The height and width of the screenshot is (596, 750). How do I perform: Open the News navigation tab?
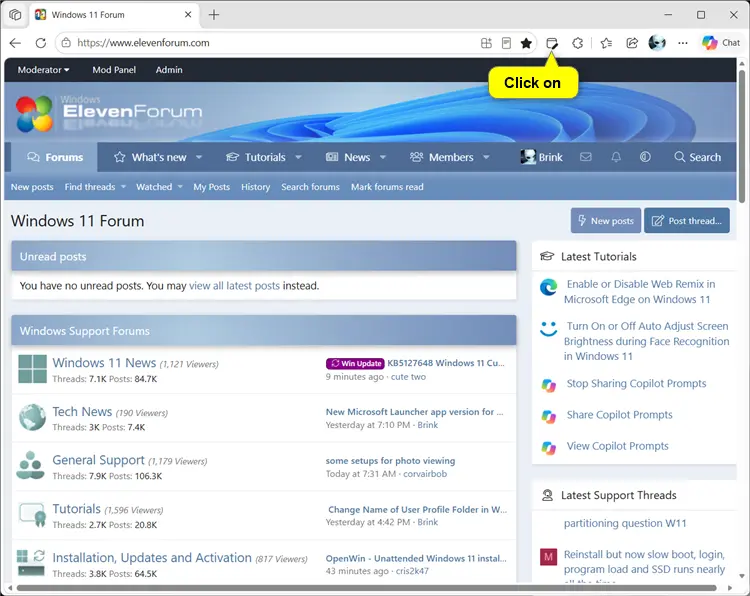(x=348, y=157)
